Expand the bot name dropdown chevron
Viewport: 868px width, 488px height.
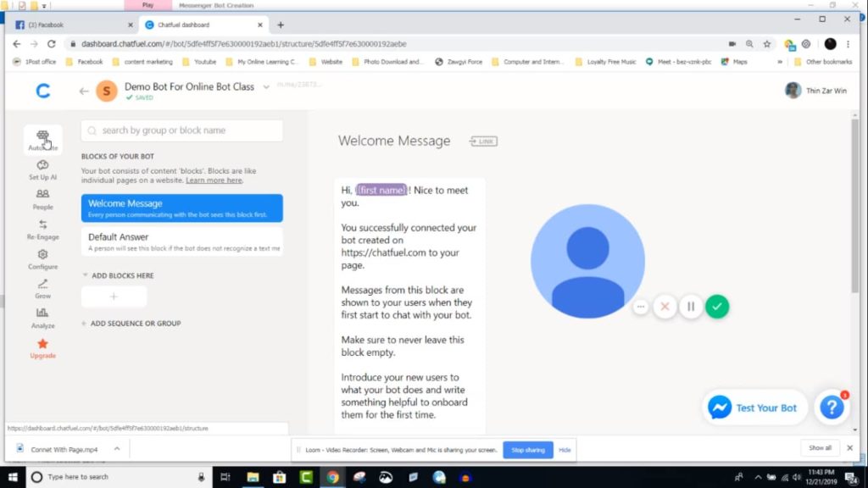pos(266,87)
